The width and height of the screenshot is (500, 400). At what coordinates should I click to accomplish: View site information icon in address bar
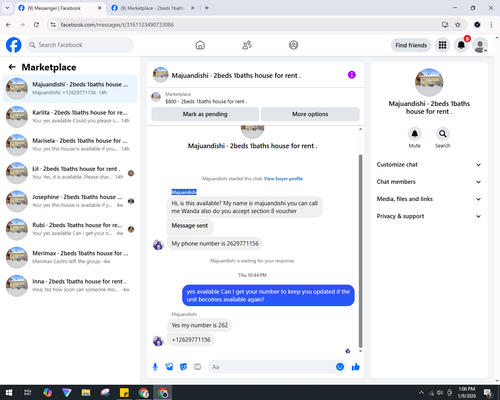point(53,25)
